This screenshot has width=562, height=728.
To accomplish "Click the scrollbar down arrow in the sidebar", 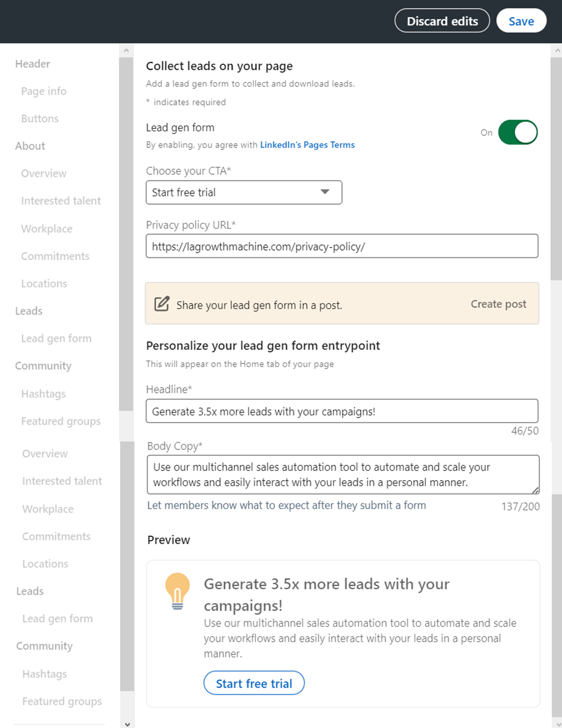I will tap(126, 723).
